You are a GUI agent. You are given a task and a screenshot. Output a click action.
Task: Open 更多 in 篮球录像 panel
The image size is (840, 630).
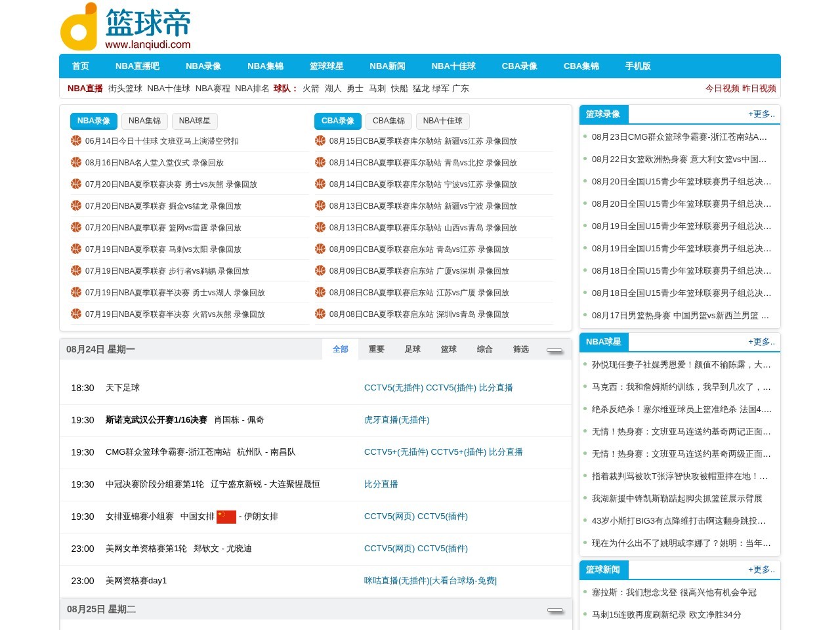(761, 114)
